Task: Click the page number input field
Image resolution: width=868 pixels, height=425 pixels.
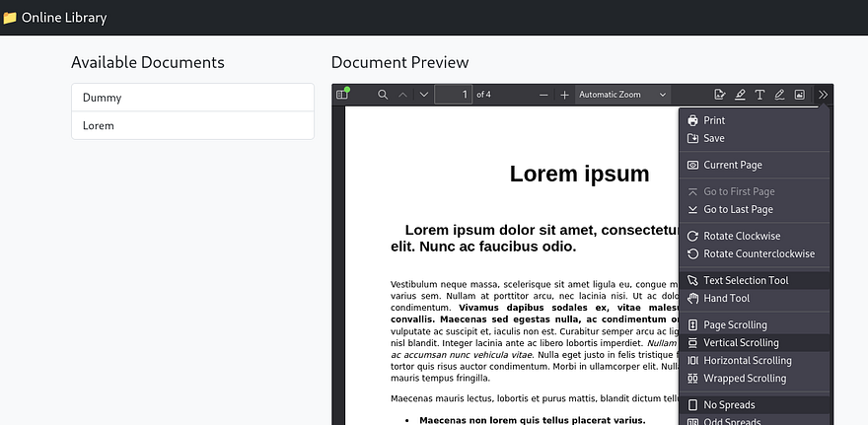Action: pyautogui.click(x=453, y=95)
